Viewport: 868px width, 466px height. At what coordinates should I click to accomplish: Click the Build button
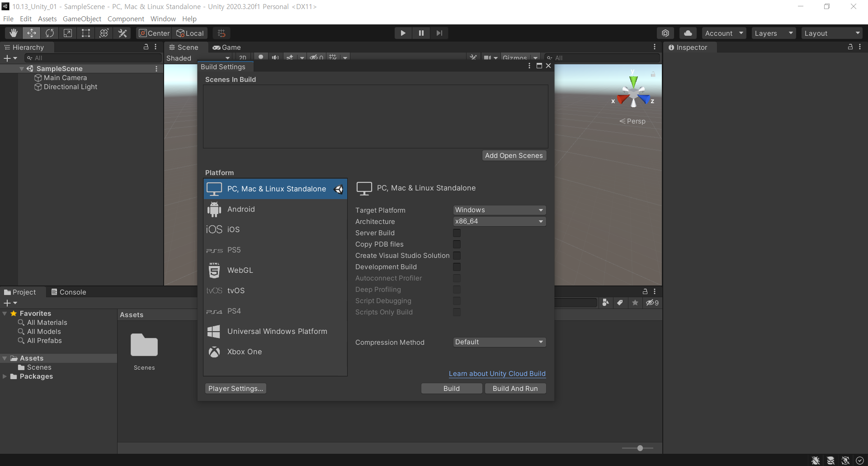(452, 388)
